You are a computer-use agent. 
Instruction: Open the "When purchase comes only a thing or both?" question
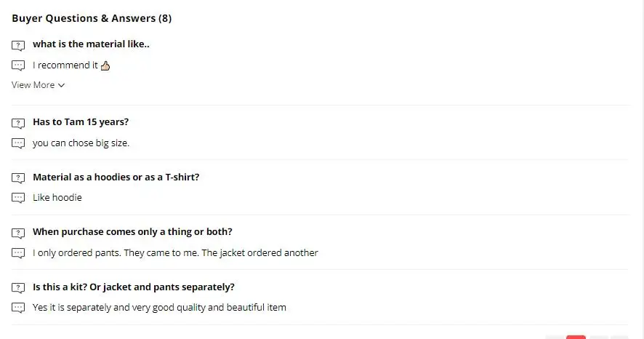coord(132,232)
